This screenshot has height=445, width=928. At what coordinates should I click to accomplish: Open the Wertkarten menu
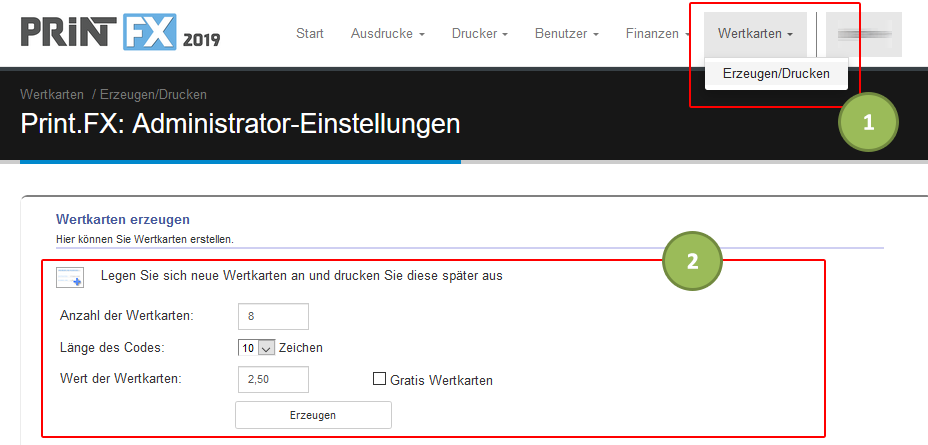pyautogui.click(x=755, y=34)
